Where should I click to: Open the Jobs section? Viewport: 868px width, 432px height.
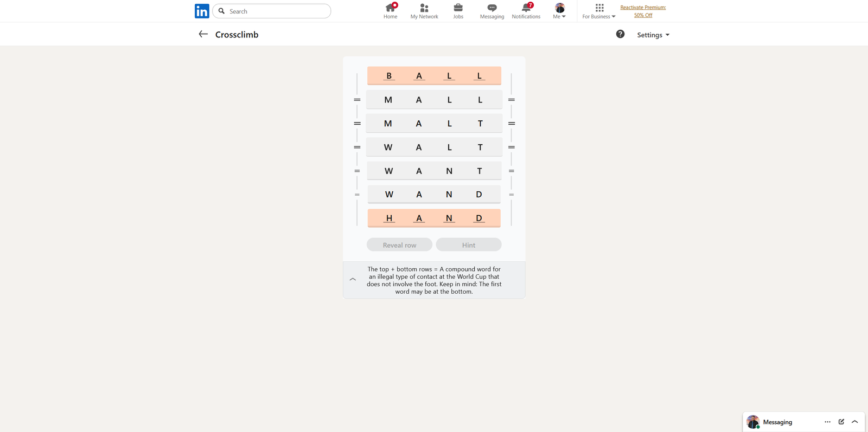[458, 11]
